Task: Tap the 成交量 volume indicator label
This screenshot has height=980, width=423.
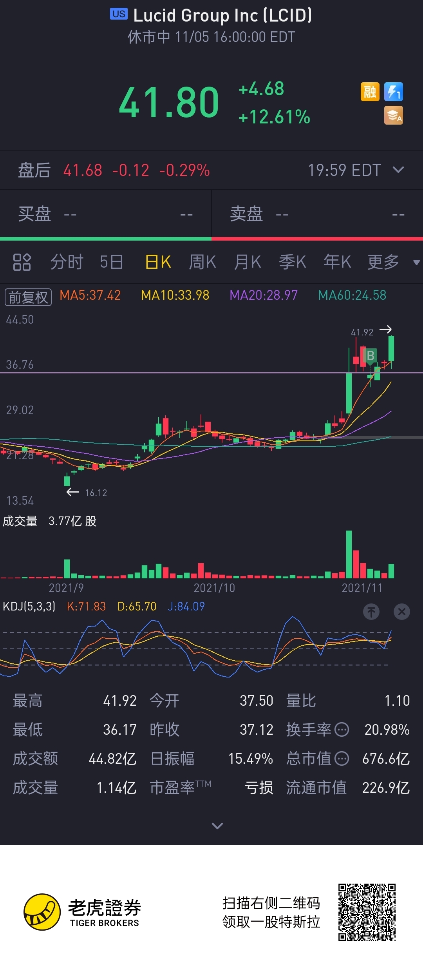Action: point(20,521)
